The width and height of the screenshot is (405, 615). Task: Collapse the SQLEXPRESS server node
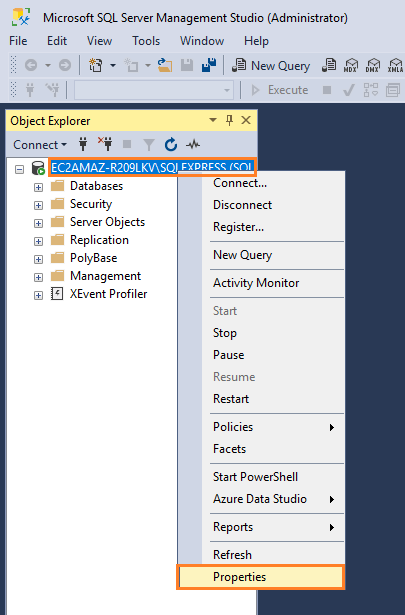[19, 169]
